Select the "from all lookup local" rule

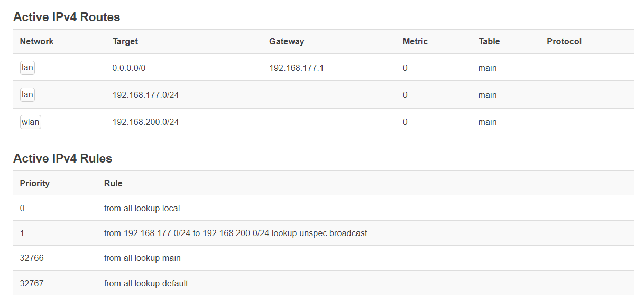click(x=142, y=208)
